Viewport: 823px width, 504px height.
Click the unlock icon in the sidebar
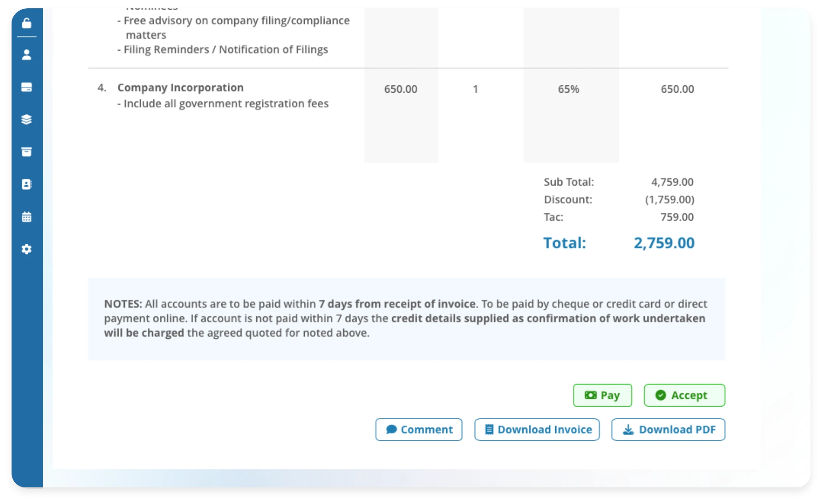click(x=26, y=22)
